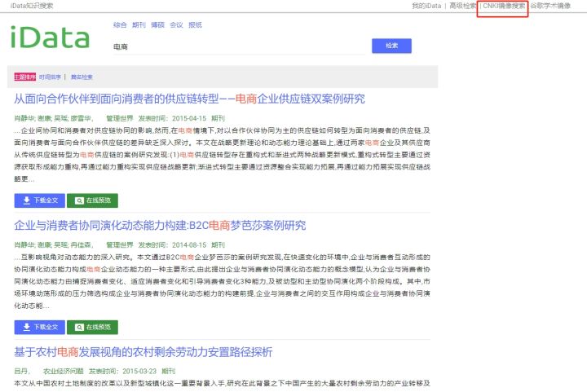
Task: Click the iData green logo
Action: [51, 37]
